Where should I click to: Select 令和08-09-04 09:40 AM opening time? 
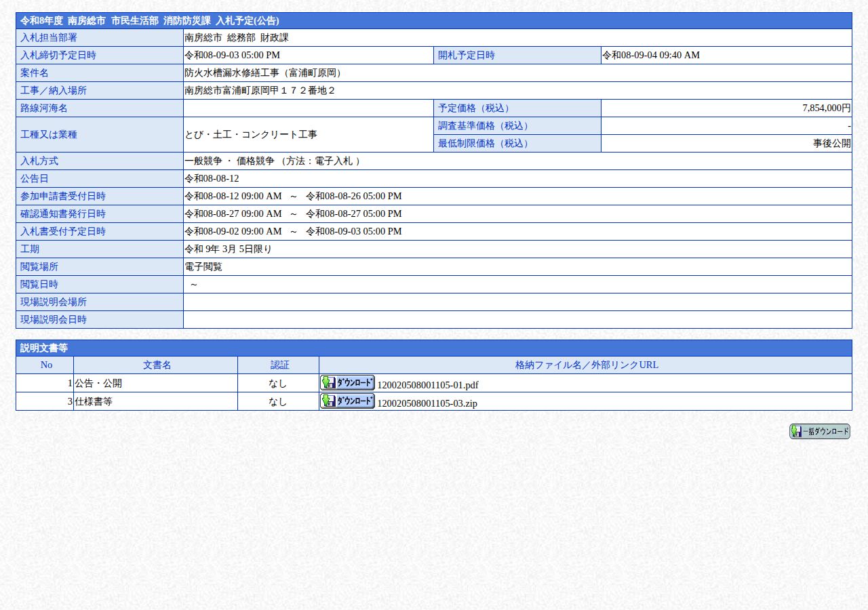point(651,56)
